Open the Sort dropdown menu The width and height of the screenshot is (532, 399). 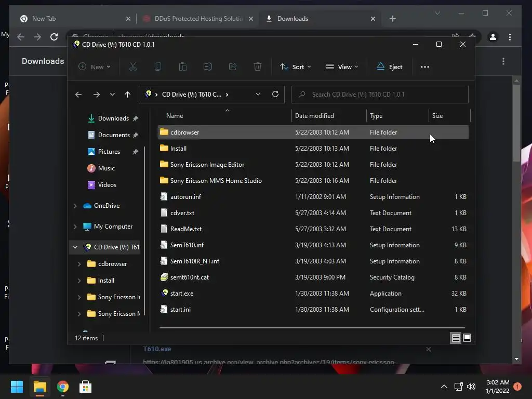pos(295,67)
